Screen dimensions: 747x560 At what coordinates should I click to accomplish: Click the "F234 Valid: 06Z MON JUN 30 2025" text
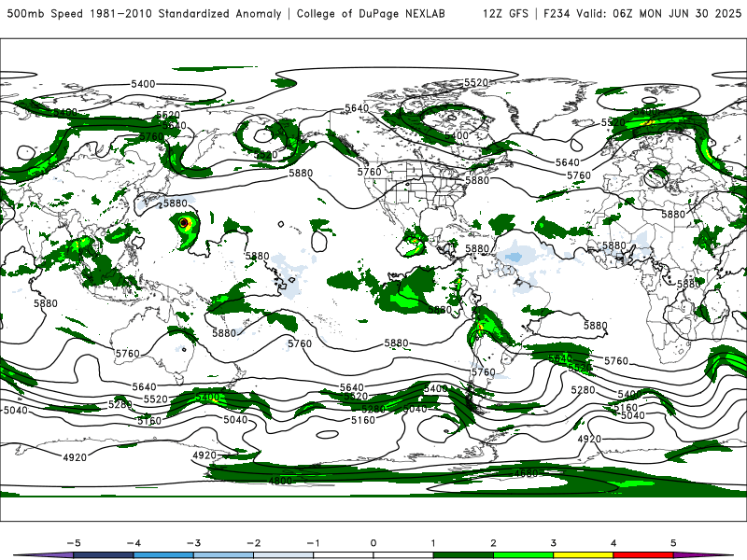pyautogui.click(x=642, y=13)
